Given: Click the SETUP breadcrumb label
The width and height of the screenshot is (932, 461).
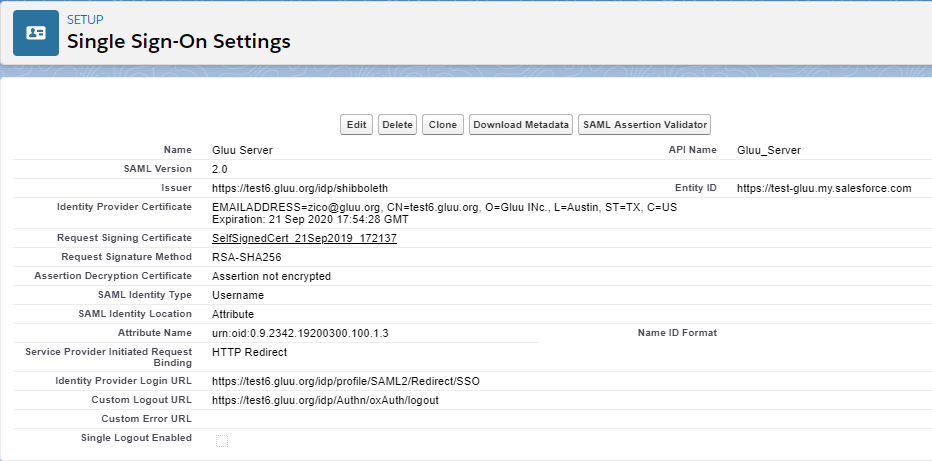Looking at the screenshot, I should [84, 20].
